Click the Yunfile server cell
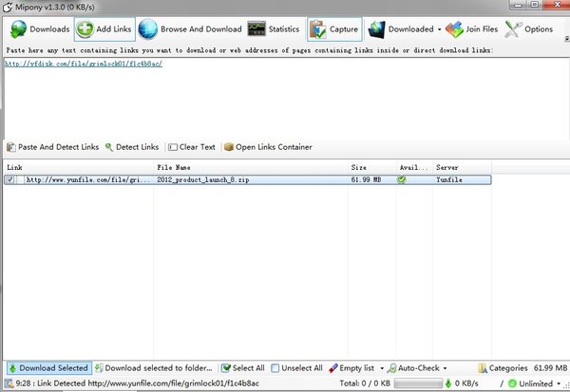 (449, 179)
